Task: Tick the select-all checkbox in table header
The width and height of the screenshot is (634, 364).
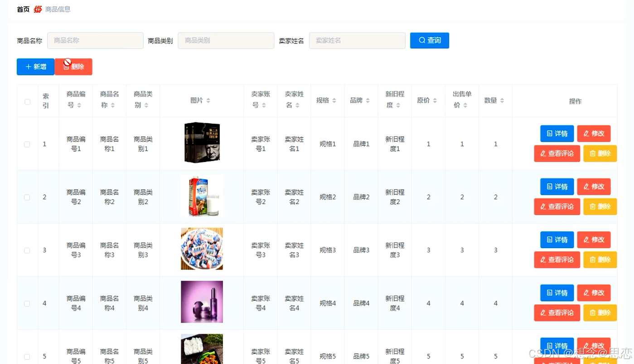Action: point(27,102)
